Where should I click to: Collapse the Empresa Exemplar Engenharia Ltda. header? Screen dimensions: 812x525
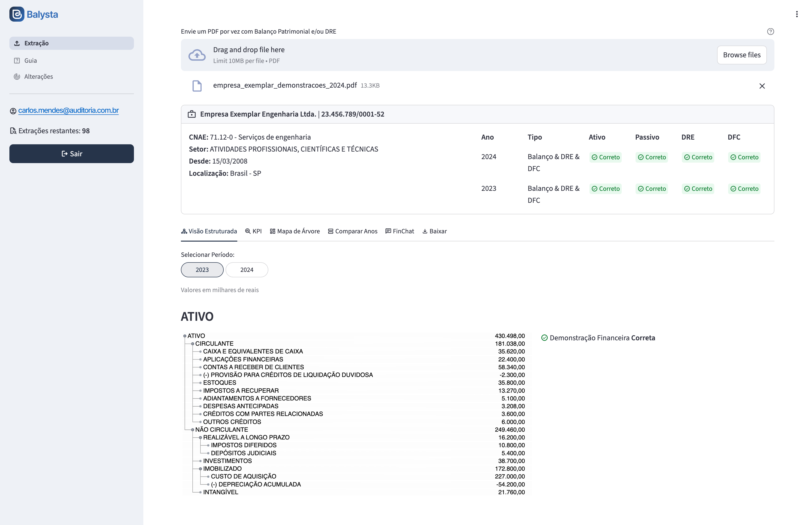pyautogui.click(x=477, y=114)
